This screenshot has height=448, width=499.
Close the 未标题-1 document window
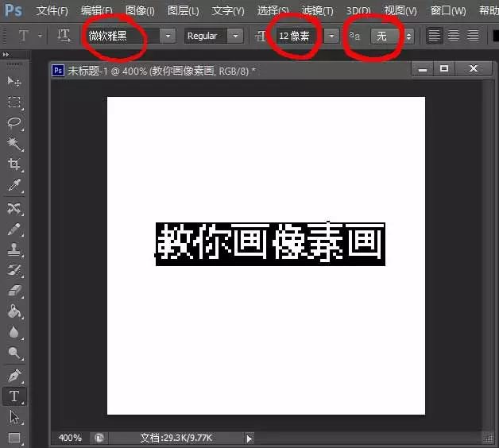click(x=474, y=69)
